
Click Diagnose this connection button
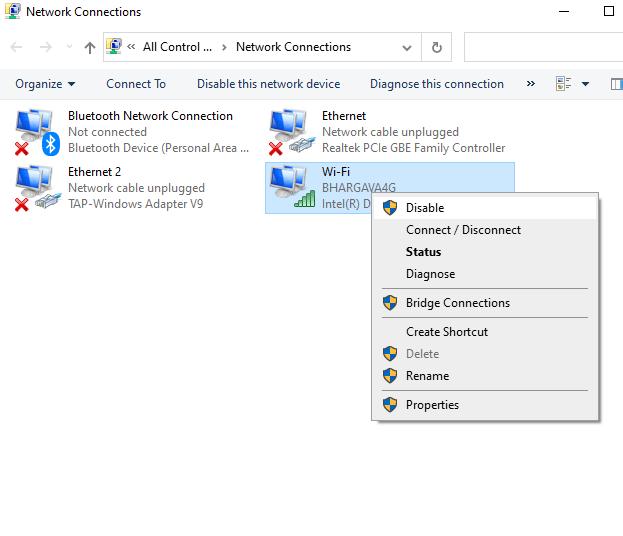pyautogui.click(x=437, y=84)
